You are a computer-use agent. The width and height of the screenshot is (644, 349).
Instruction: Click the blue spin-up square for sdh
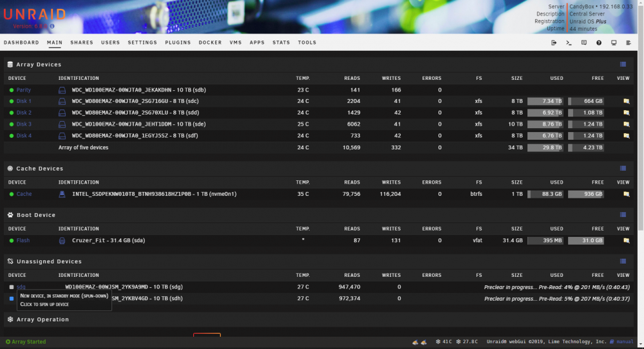12,299
